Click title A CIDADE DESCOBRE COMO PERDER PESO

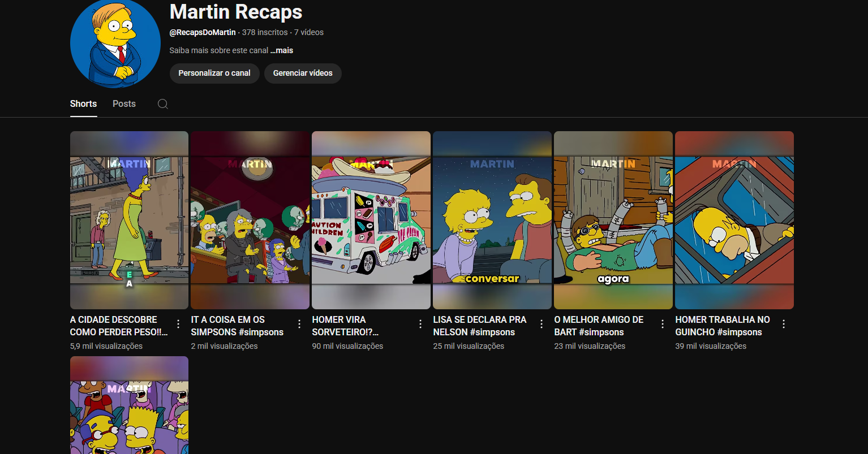[x=119, y=326]
